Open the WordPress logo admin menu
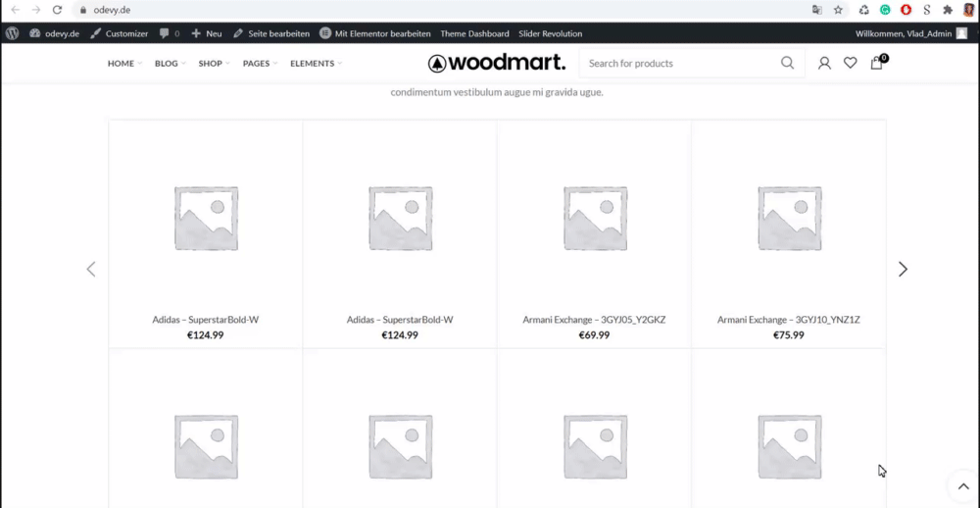Screen dimensions: 980x508 pyautogui.click(x=12, y=33)
